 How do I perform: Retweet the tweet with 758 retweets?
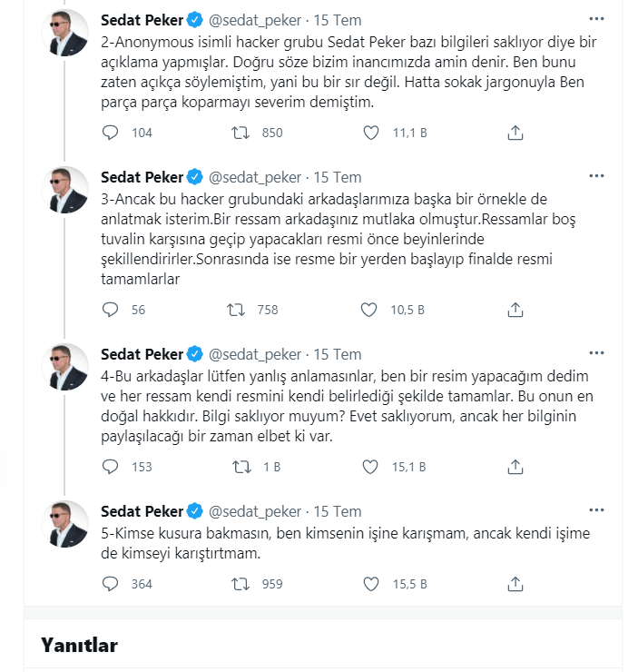coord(237,310)
